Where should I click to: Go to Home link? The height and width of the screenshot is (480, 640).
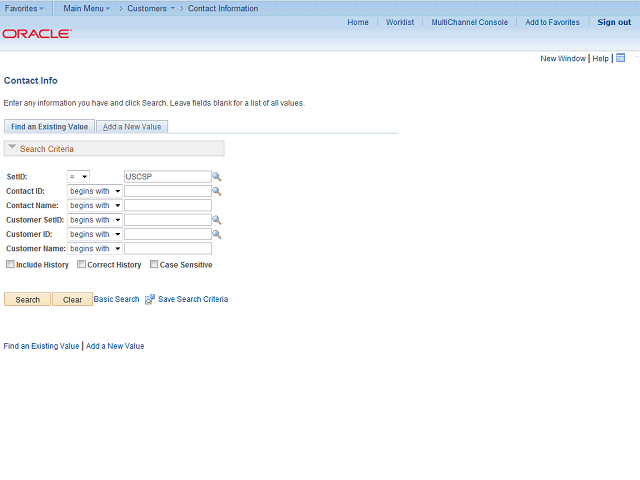pos(358,22)
